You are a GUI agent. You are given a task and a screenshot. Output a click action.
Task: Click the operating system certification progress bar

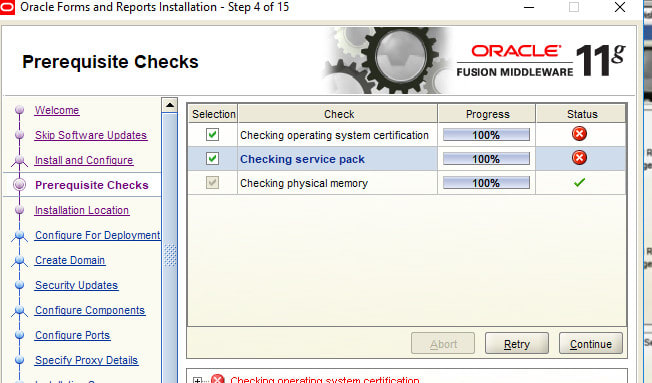[x=487, y=135]
